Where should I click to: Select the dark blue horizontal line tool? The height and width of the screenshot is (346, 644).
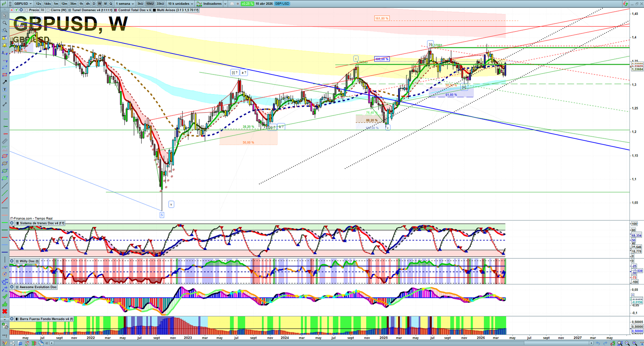click(4, 252)
